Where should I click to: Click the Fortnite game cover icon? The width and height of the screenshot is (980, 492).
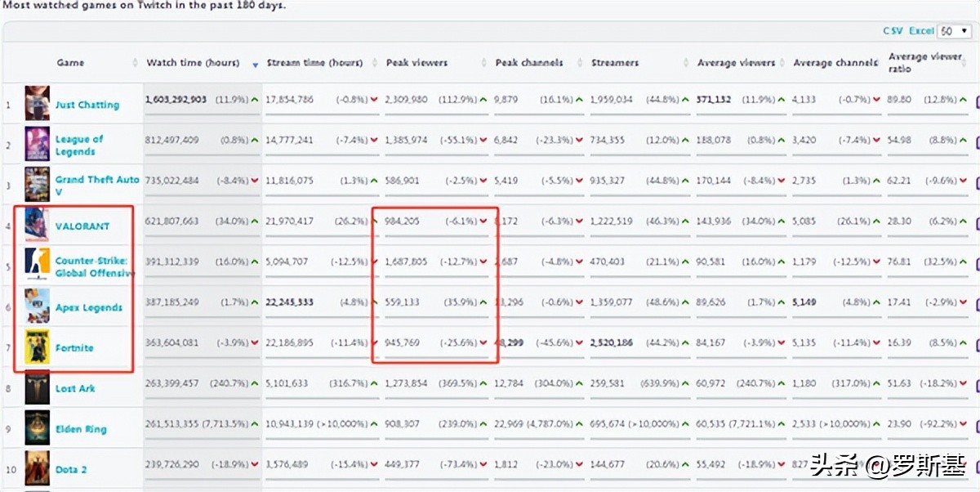[37, 347]
